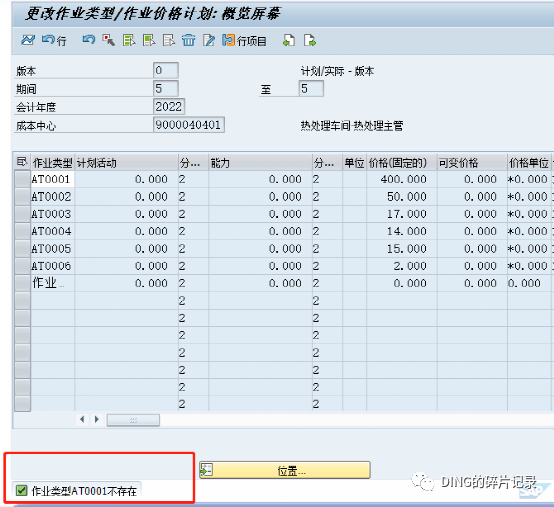This screenshot has width=554, height=507.
Task: Click the 能力 column header
Action: 260,163
